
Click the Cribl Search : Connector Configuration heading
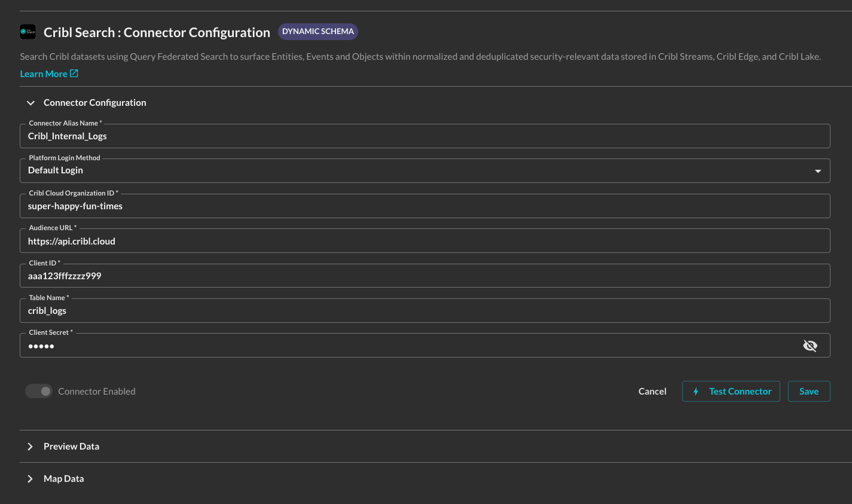157,32
